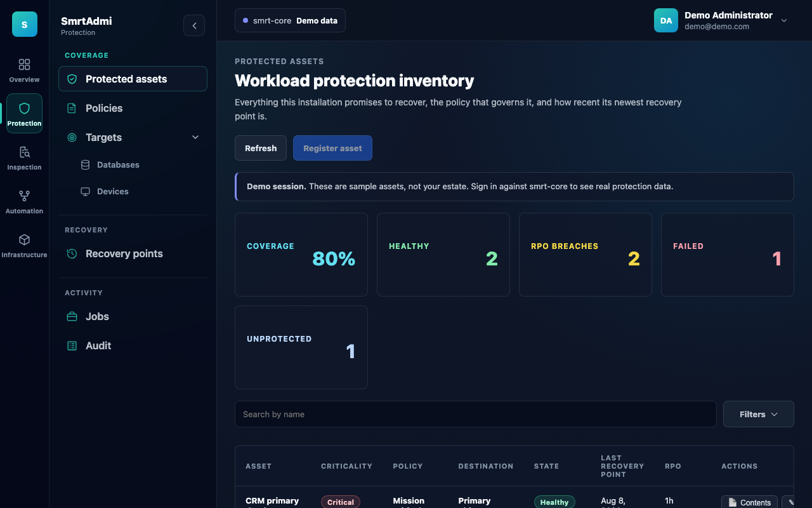Click the file icon on Contents button
This screenshot has width=812, height=508.
tap(733, 502)
